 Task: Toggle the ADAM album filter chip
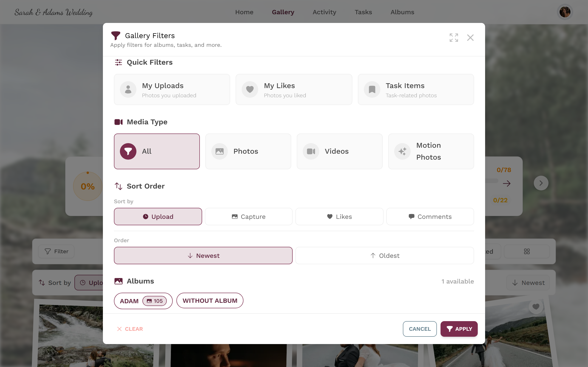pos(143,301)
